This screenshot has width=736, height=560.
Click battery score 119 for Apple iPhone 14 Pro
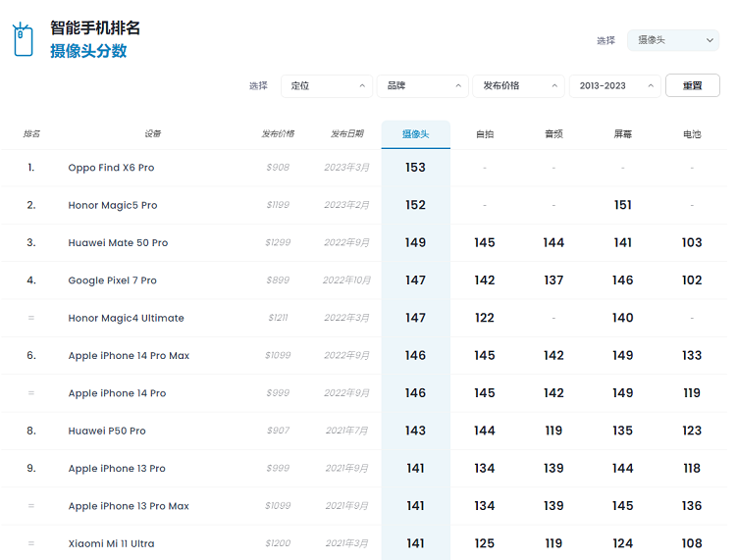click(692, 392)
